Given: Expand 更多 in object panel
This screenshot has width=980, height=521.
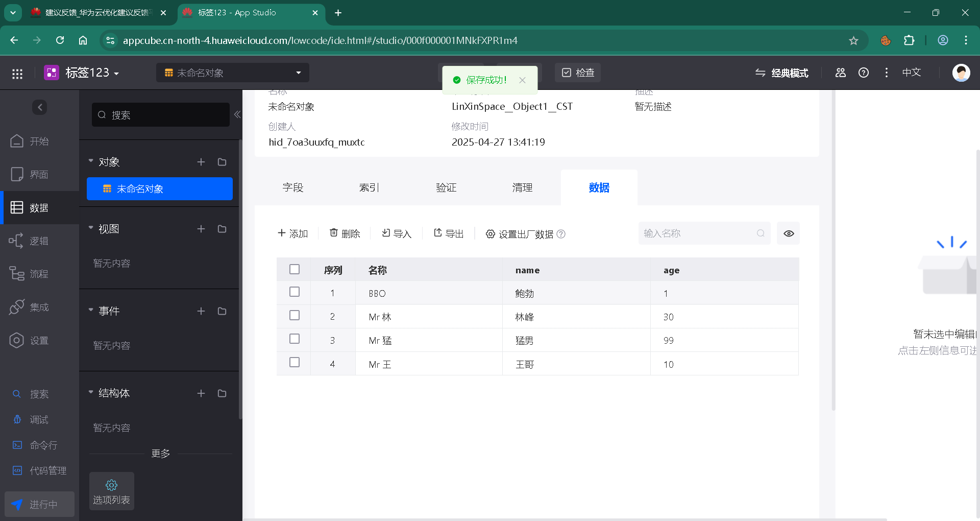Looking at the screenshot, I should tap(161, 454).
